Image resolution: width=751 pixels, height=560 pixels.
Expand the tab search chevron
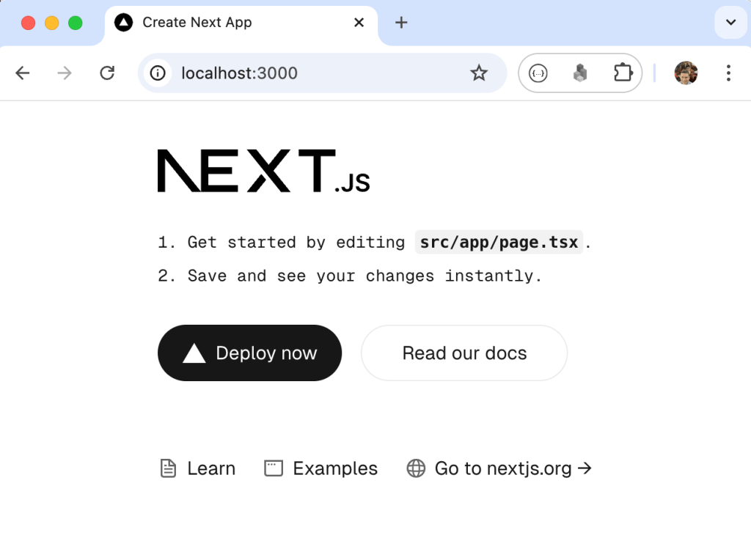pos(730,23)
